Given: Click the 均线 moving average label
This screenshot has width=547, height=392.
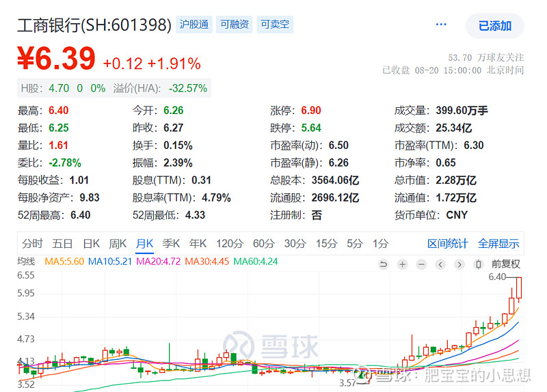Looking at the screenshot, I should pyautogui.click(x=26, y=262).
